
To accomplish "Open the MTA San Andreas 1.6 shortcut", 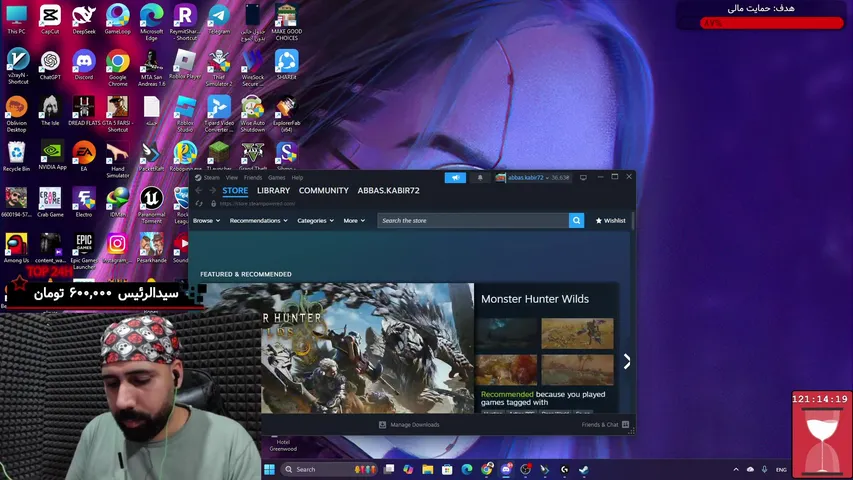I will click(151, 68).
